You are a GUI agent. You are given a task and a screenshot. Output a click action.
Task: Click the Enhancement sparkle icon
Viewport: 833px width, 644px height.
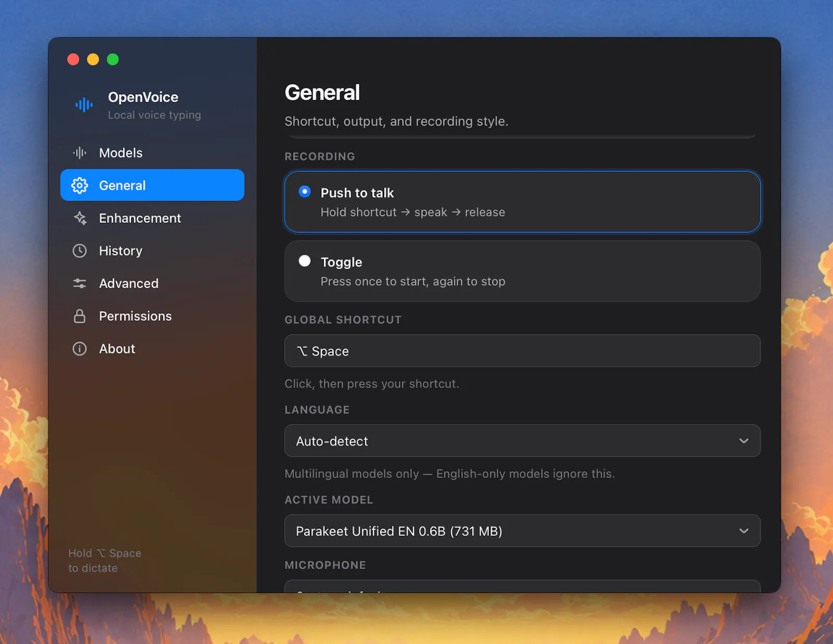tap(80, 218)
